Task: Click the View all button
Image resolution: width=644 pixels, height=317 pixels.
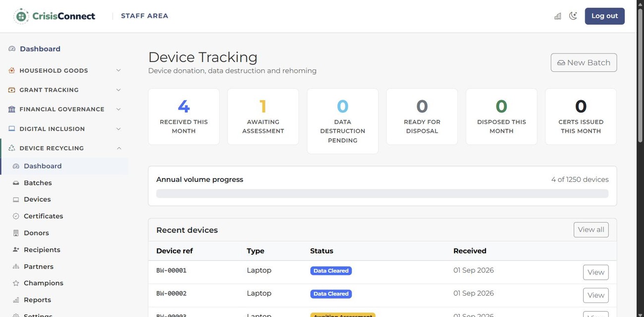Action: [x=591, y=230]
